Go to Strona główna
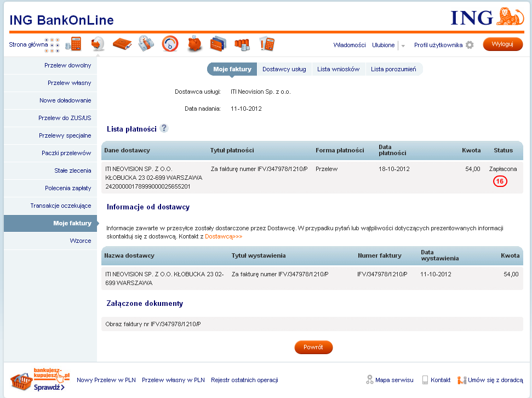The height and width of the screenshot is (398, 532). click(x=28, y=44)
